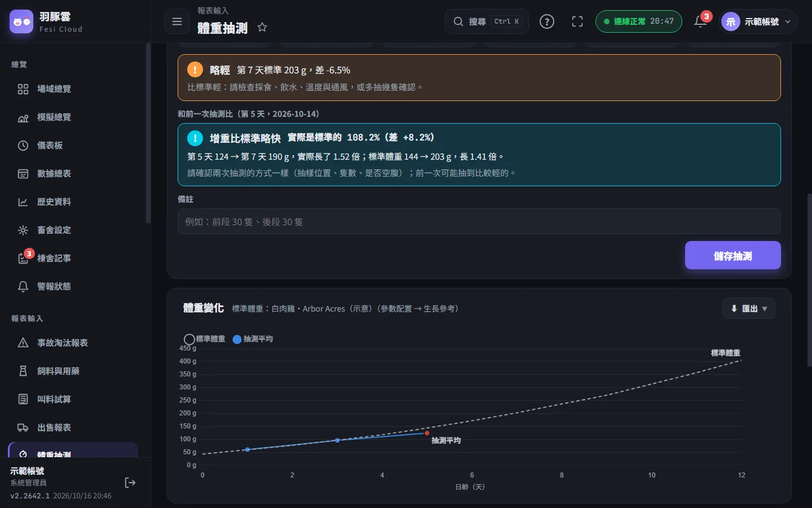Open the 示範帳號 account dropdown
Image resolution: width=812 pixels, height=508 pixels.
tap(759, 21)
